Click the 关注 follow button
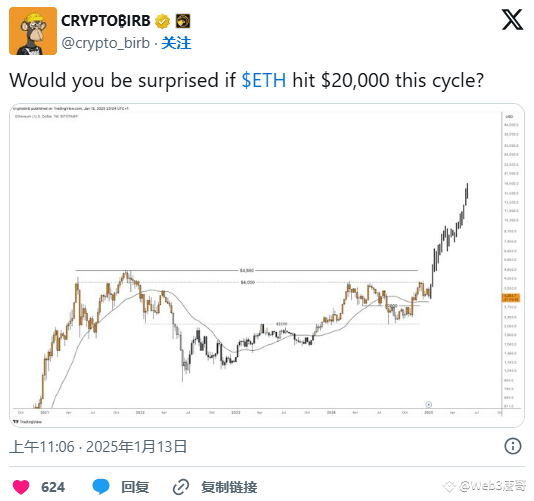Viewport: 534px width, 501px height. (x=176, y=43)
